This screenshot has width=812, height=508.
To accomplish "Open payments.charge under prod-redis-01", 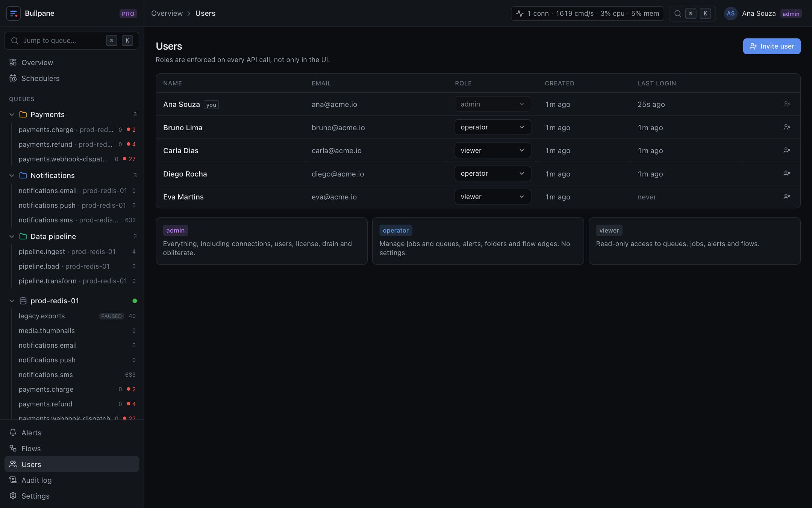I will point(76,389).
